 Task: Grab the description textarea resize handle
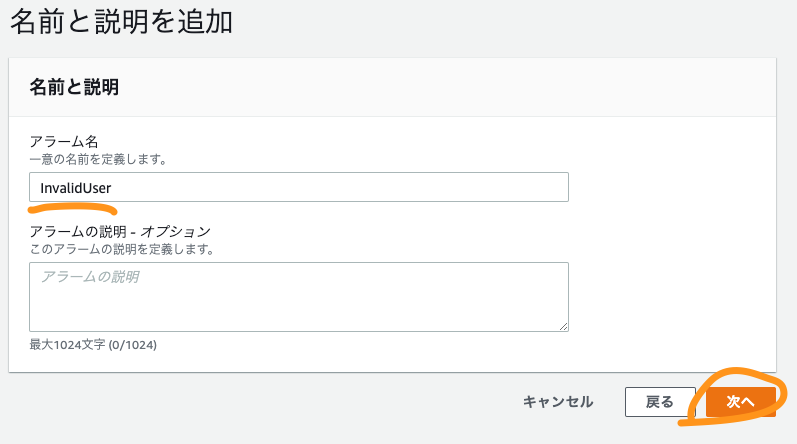563,327
